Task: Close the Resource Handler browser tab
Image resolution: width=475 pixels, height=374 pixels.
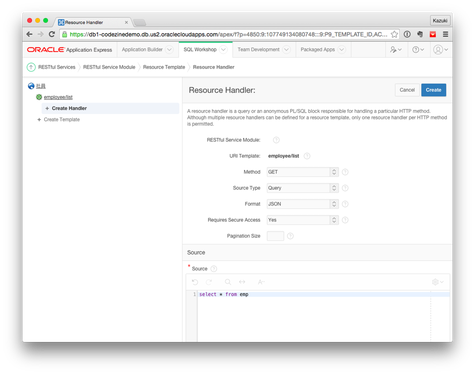Action: (x=126, y=22)
